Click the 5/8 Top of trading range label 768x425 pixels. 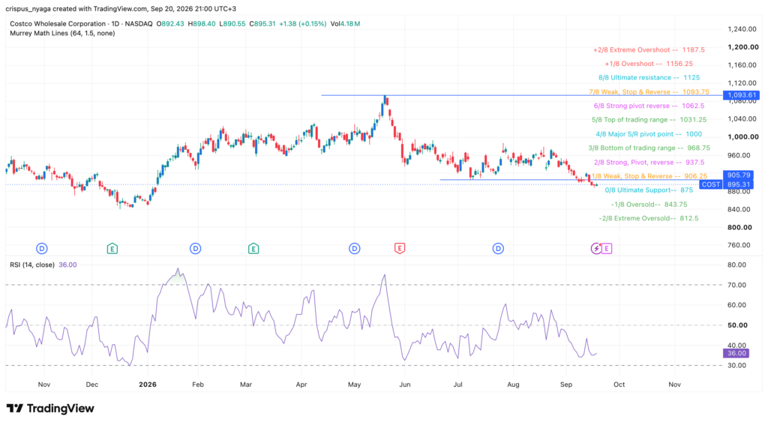click(649, 119)
